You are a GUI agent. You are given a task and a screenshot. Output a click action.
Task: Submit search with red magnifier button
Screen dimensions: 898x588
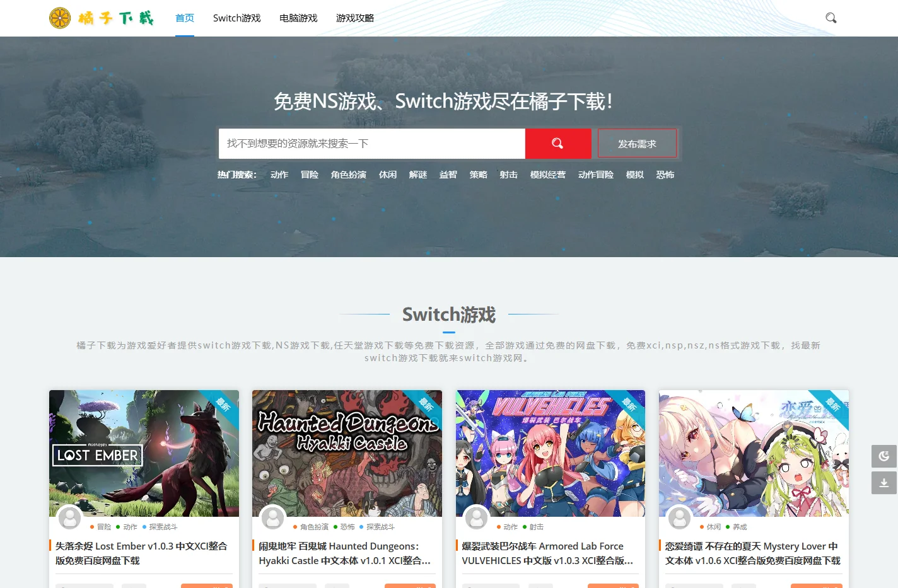pyautogui.click(x=558, y=144)
